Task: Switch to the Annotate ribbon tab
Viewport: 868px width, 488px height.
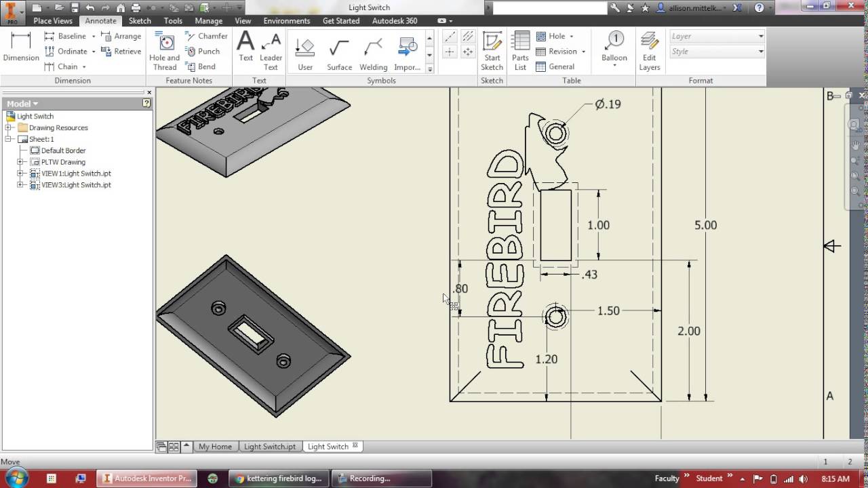Action: click(x=100, y=20)
